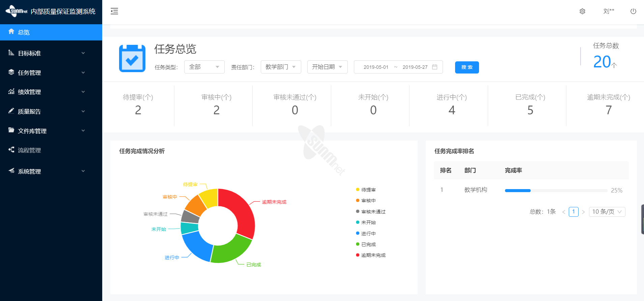Click page number 1 in pagination
This screenshot has width=644, height=301.
(573, 212)
